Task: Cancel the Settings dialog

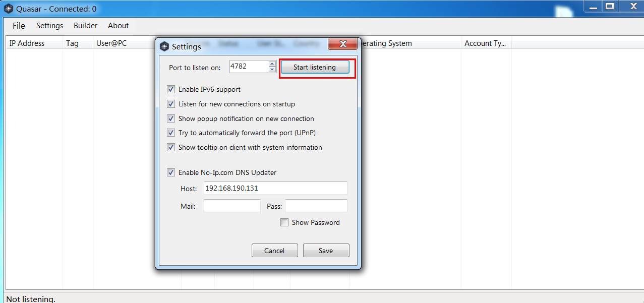Action: tap(274, 251)
